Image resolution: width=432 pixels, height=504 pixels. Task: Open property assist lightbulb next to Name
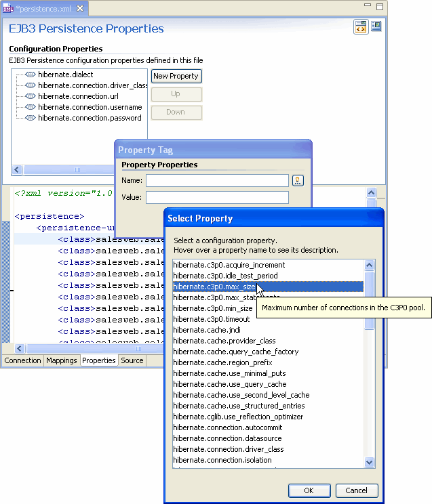click(x=298, y=181)
